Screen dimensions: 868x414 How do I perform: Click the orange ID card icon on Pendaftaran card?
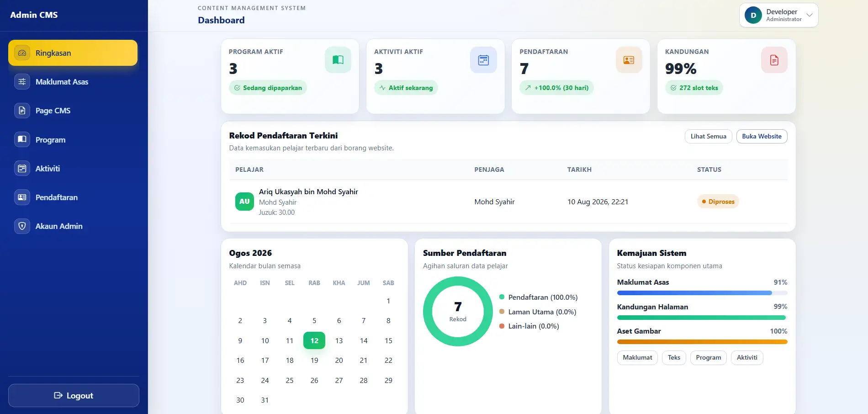point(629,60)
